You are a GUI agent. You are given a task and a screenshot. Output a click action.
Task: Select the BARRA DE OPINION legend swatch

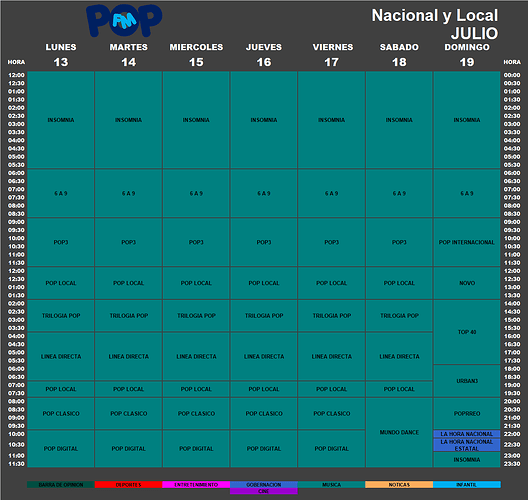(61, 485)
